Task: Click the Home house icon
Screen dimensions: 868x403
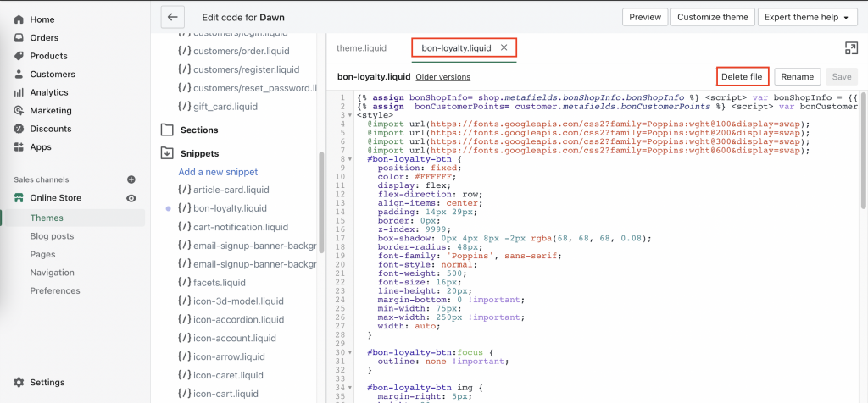Action: point(19,19)
